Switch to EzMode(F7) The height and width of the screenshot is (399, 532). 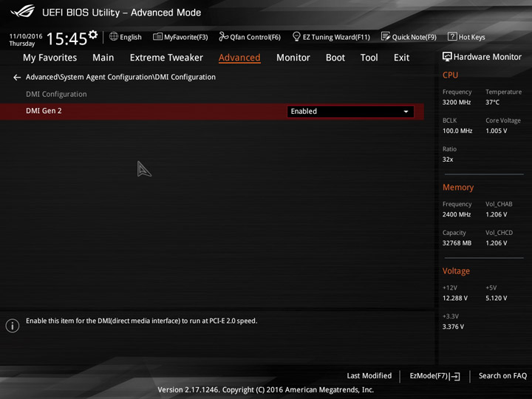click(x=435, y=376)
